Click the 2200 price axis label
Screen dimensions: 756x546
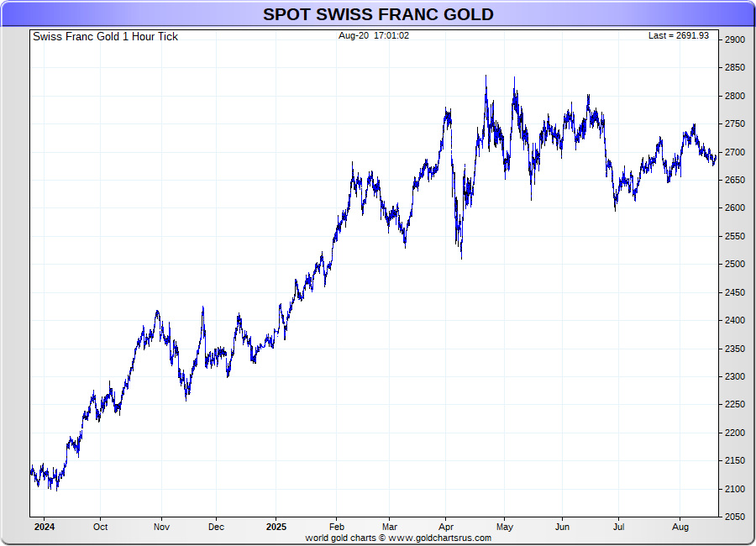(x=735, y=433)
